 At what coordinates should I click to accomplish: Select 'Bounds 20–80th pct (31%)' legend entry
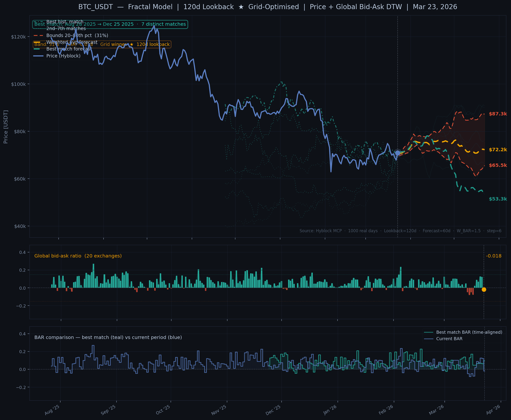point(71,35)
